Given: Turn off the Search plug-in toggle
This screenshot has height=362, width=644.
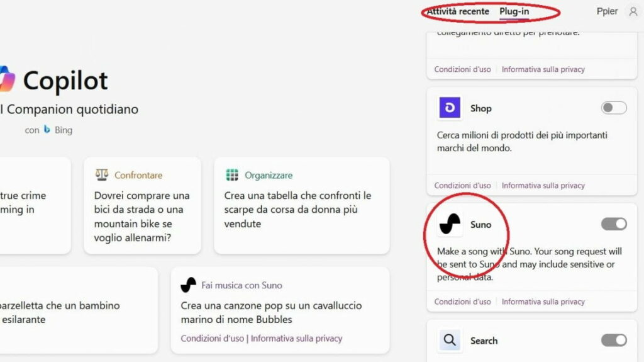Looking at the screenshot, I should (x=614, y=340).
